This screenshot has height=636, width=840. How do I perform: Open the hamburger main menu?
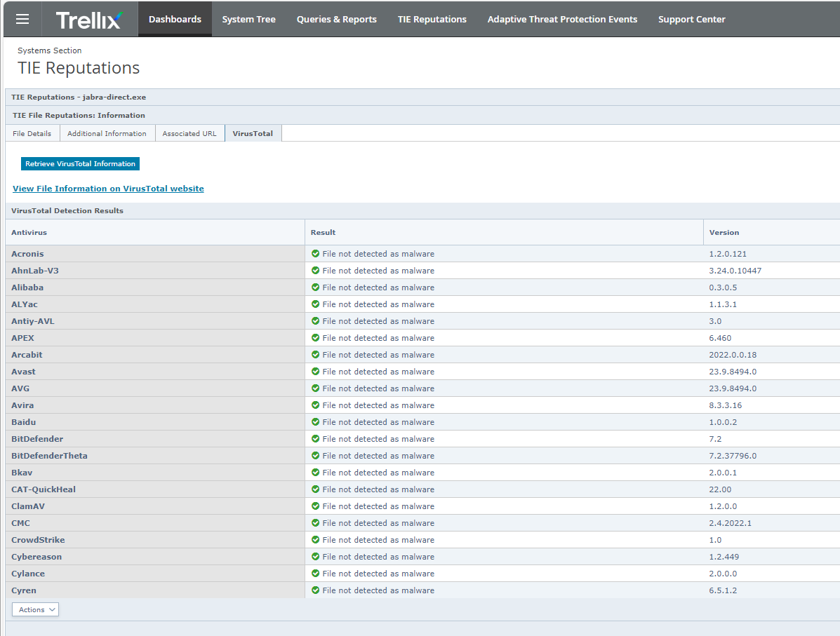point(22,19)
